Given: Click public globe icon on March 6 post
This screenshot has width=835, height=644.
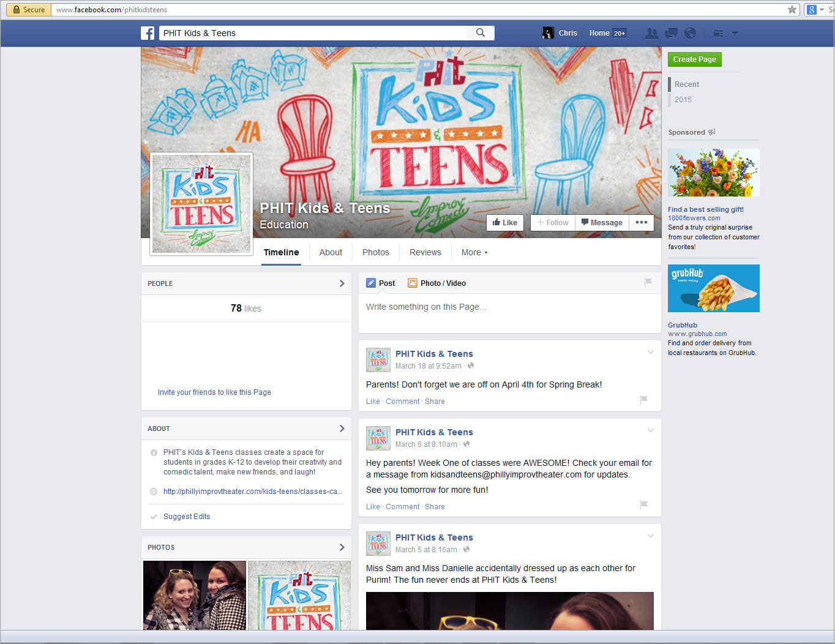Looking at the screenshot, I should 466,444.
